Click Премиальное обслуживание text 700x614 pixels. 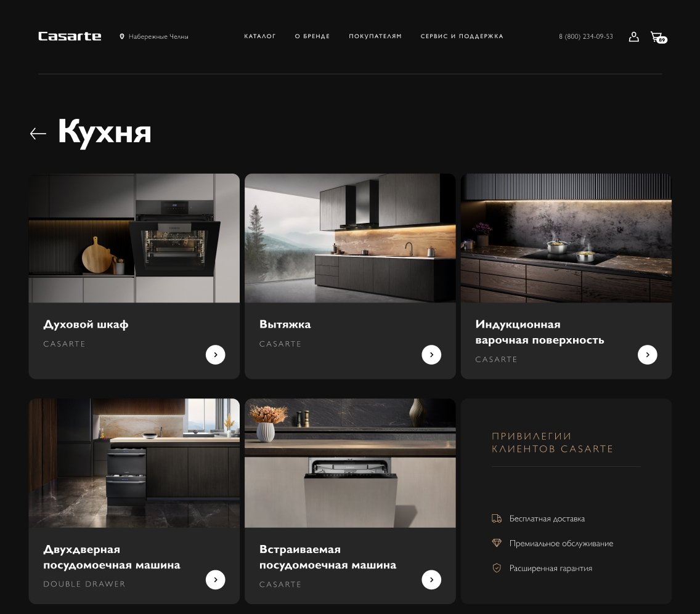(x=561, y=544)
